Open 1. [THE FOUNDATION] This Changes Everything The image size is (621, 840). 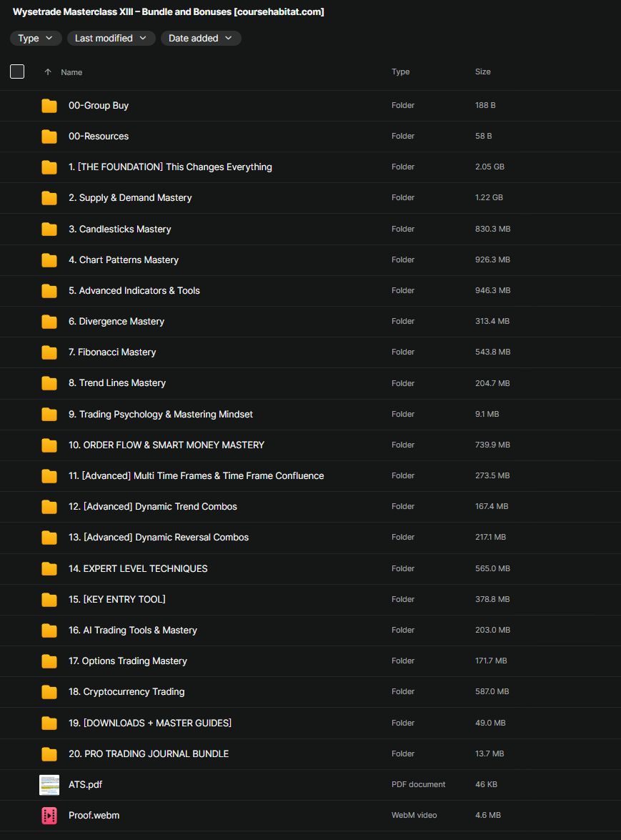point(170,167)
